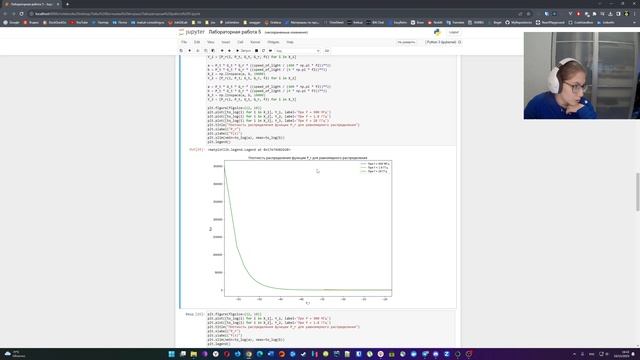Click the 'Не доверять' trust notebook button

(407, 42)
